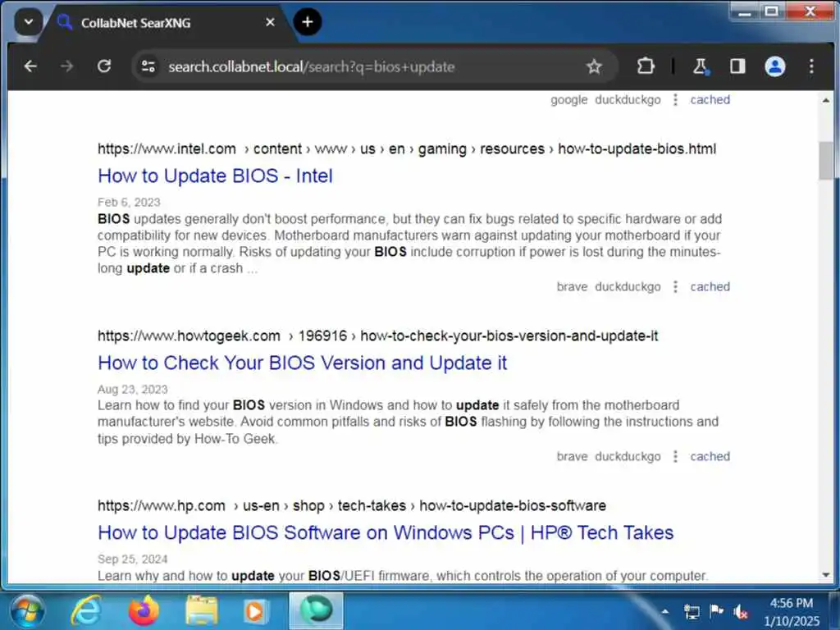This screenshot has height=630, width=840.
Task: Open more options dots beside top cached link
Action: click(x=676, y=99)
